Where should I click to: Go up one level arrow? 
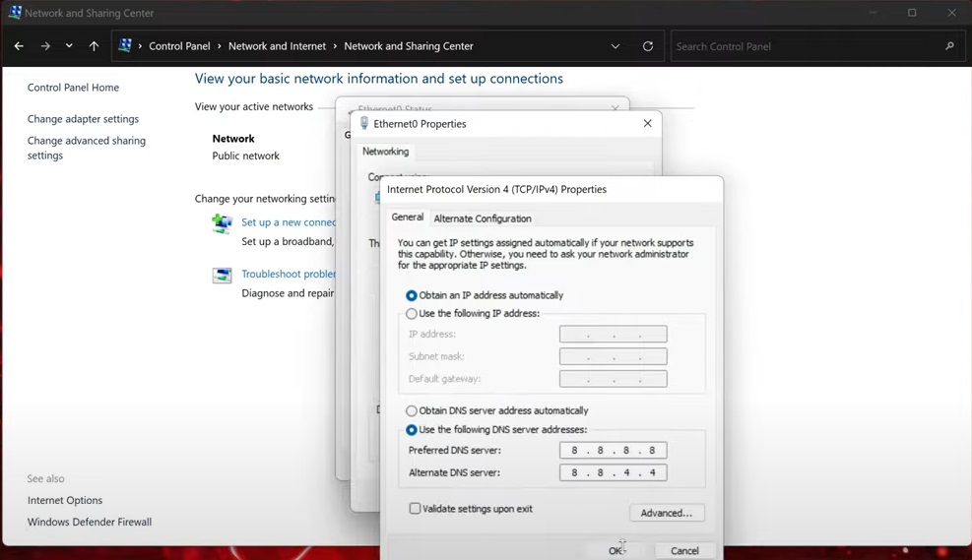(94, 46)
